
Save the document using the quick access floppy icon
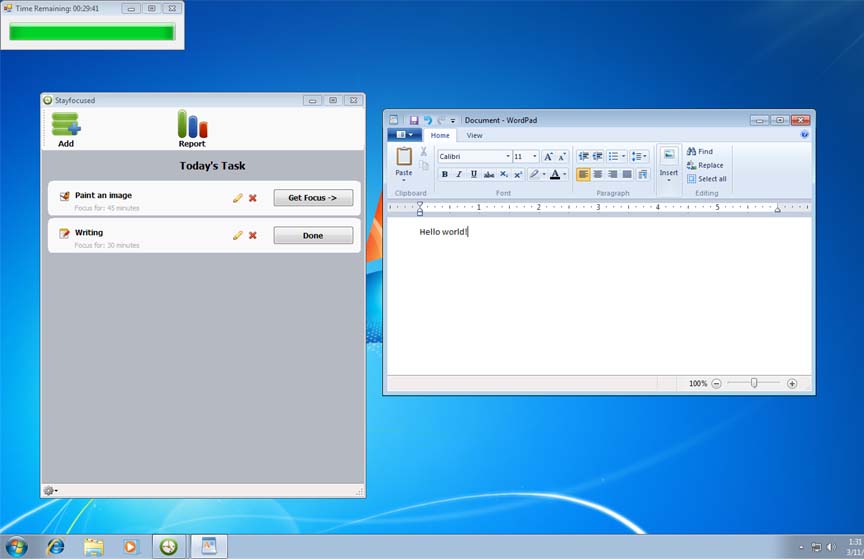coord(414,120)
